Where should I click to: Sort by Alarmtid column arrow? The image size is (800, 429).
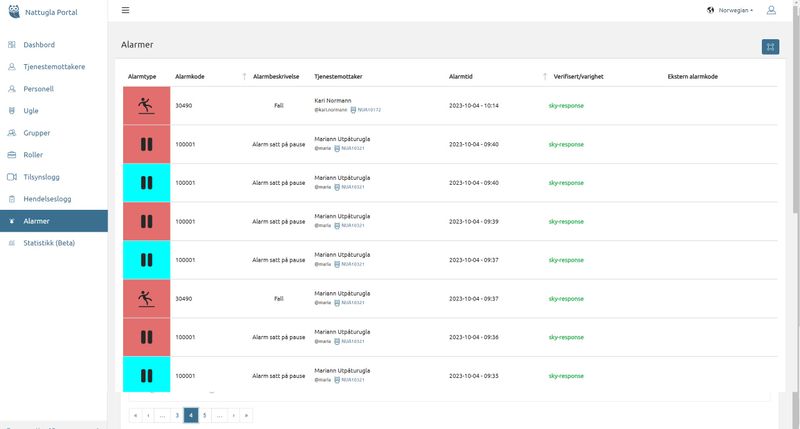pyautogui.click(x=544, y=76)
